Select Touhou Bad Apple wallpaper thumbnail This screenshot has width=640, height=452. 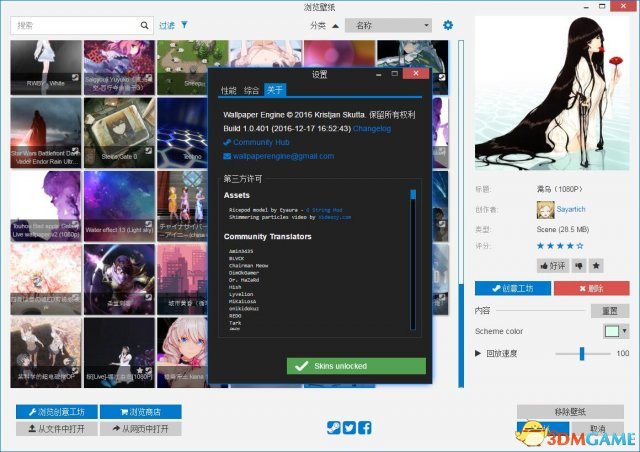pyautogui.click(x=46, y=206)
